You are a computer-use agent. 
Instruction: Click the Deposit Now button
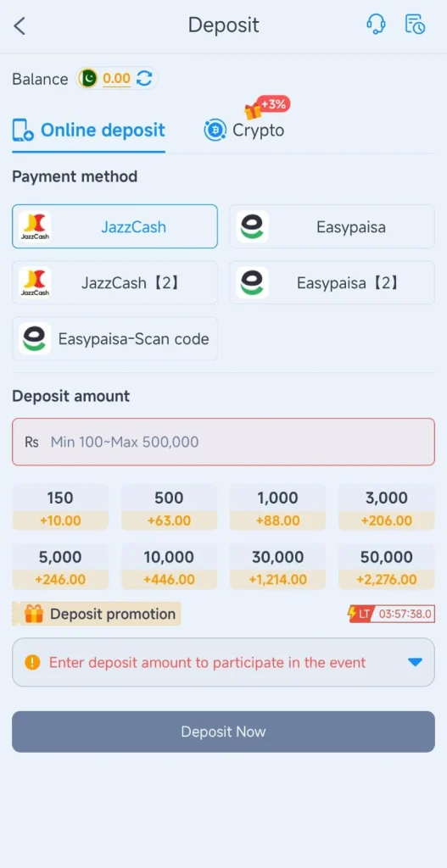(223, 732)
